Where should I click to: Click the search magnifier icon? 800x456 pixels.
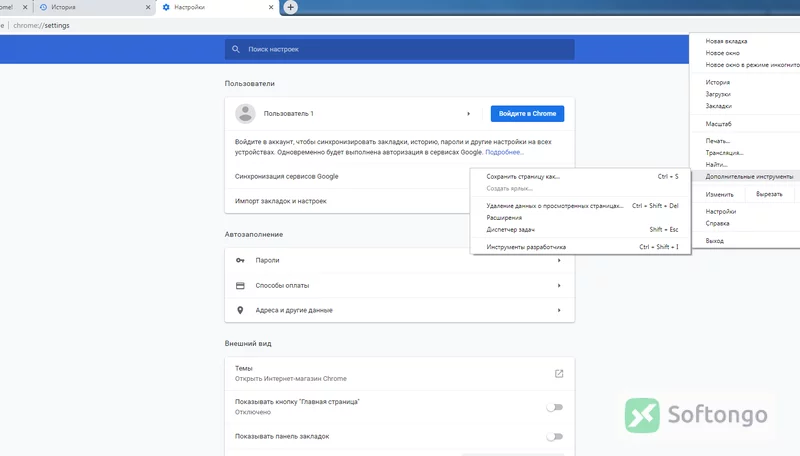coord(236,49)
